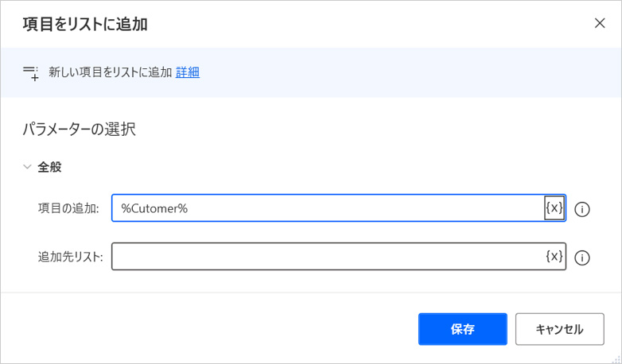Screen dimensions: 622x364
Task: Click the パラメーターの選択 heading
Action: [x=79, y=129]
